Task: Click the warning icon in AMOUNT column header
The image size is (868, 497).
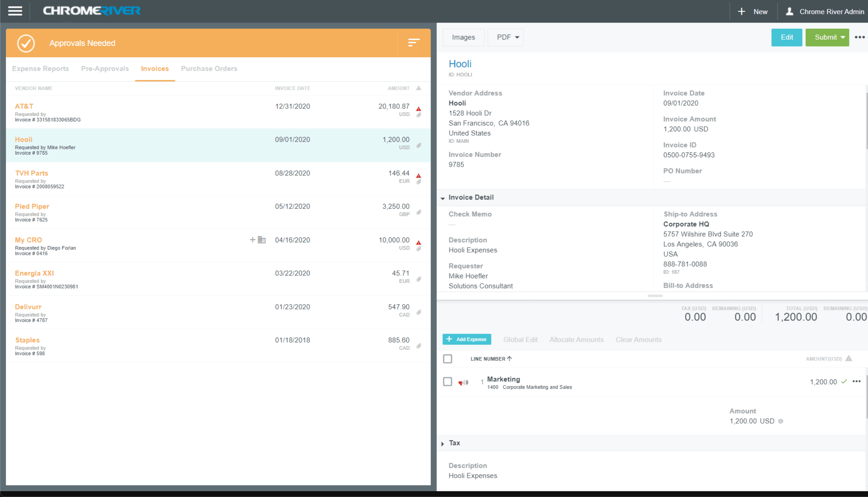Action: [419, 88]
